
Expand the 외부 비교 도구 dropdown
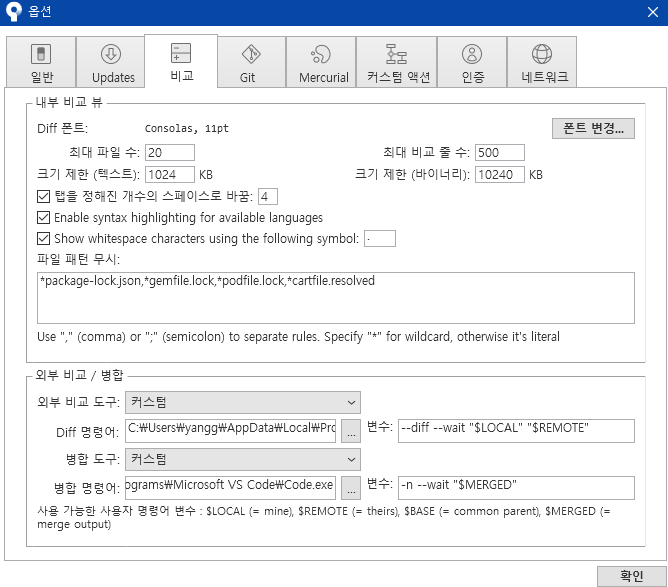point(243,403)
